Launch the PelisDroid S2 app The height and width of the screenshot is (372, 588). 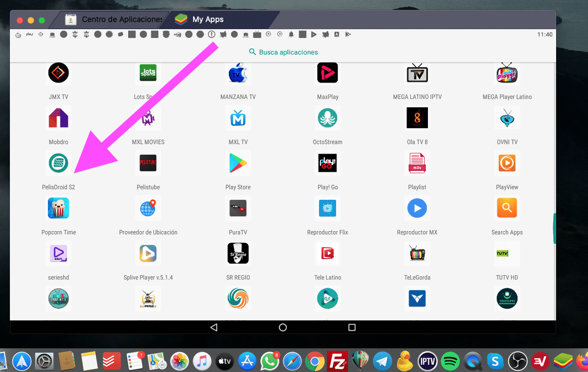[58, 163]
